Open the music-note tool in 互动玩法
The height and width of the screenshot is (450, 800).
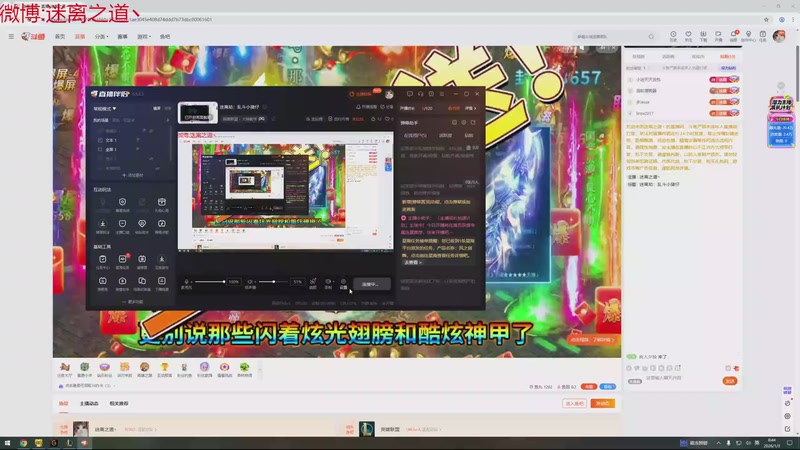pos(162,223)
